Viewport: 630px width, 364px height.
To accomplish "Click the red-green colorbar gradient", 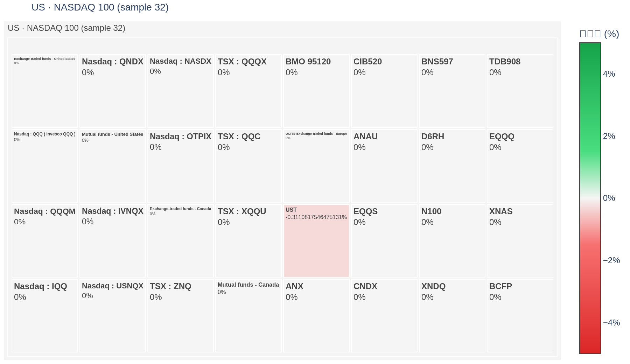I will click(590, 198).
